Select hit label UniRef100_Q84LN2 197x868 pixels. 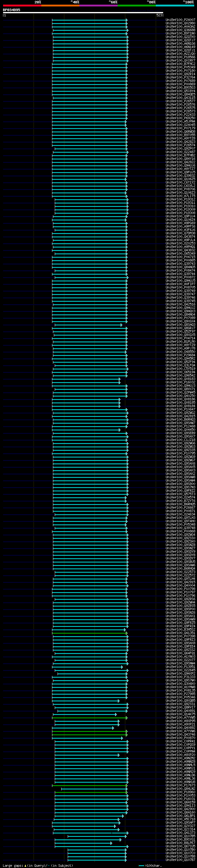(x=180, y=789)
